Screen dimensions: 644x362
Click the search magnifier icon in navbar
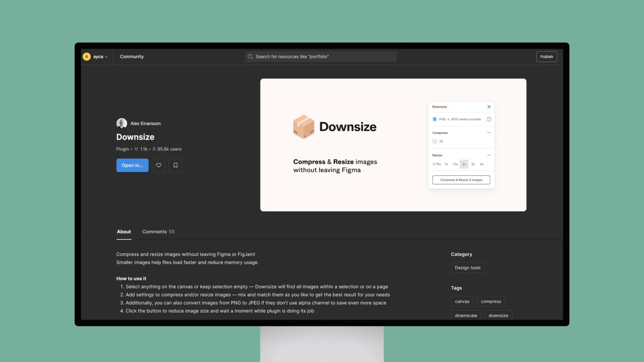pos(250,57)
